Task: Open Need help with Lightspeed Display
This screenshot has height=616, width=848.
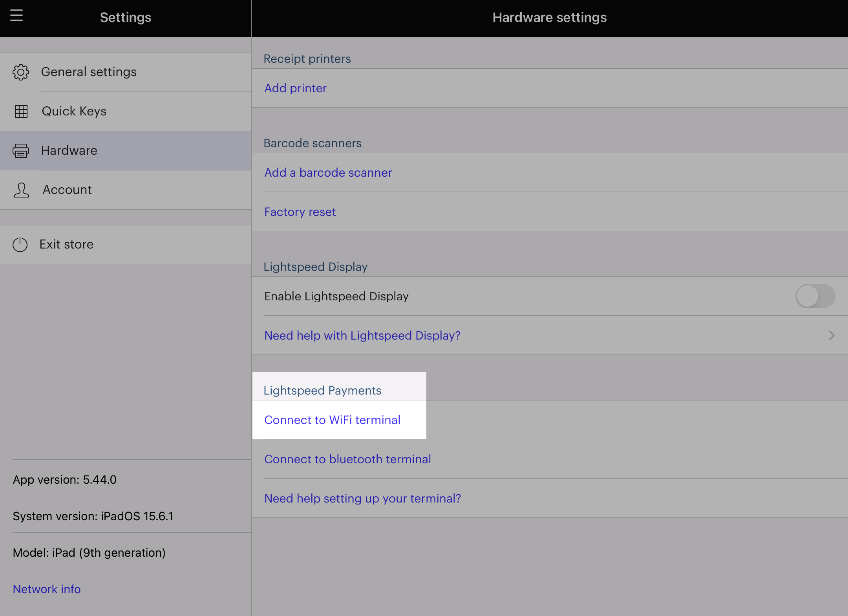Action: 362,336
